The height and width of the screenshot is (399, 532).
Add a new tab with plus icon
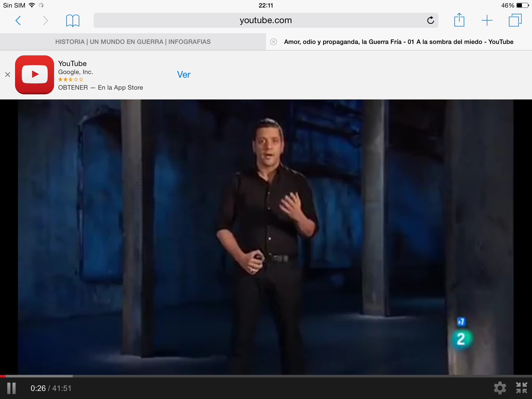pyautogui.click(x=487, y=20)
